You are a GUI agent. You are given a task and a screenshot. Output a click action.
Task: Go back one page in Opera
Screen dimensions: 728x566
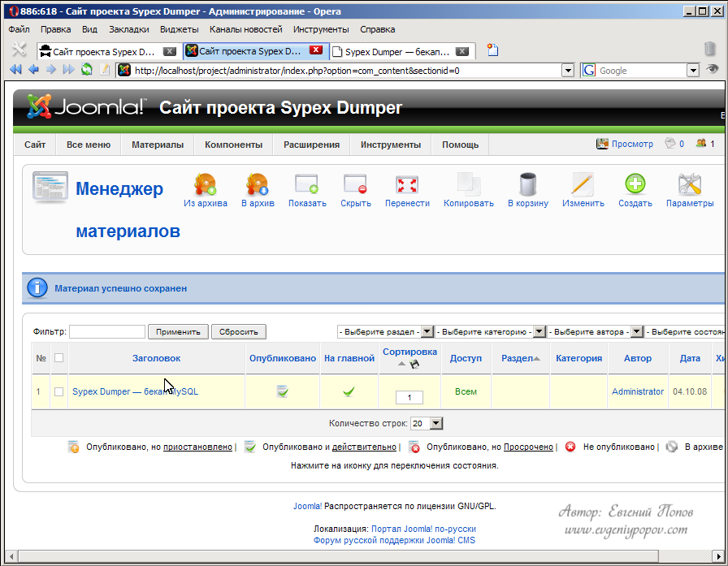point(33,70)
